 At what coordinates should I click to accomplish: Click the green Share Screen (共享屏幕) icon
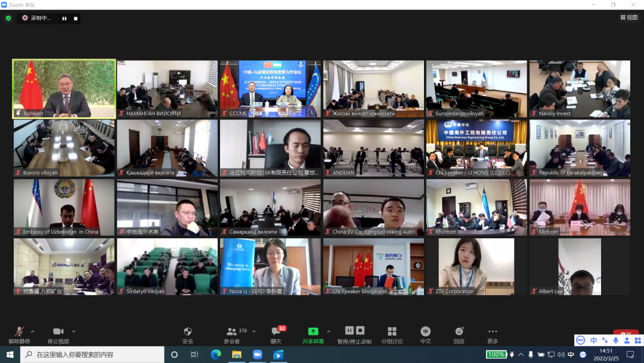click(312, 331)
